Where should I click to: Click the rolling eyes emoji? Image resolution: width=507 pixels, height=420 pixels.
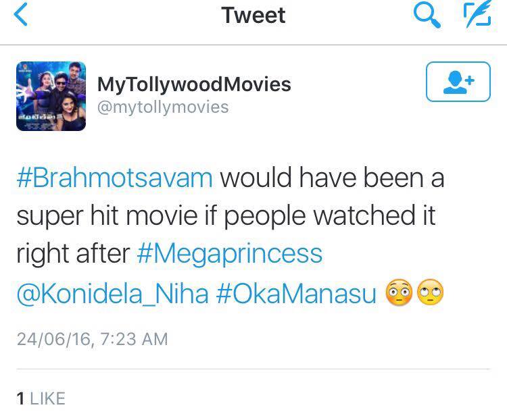pyautogui.click(x=430, y=292)
